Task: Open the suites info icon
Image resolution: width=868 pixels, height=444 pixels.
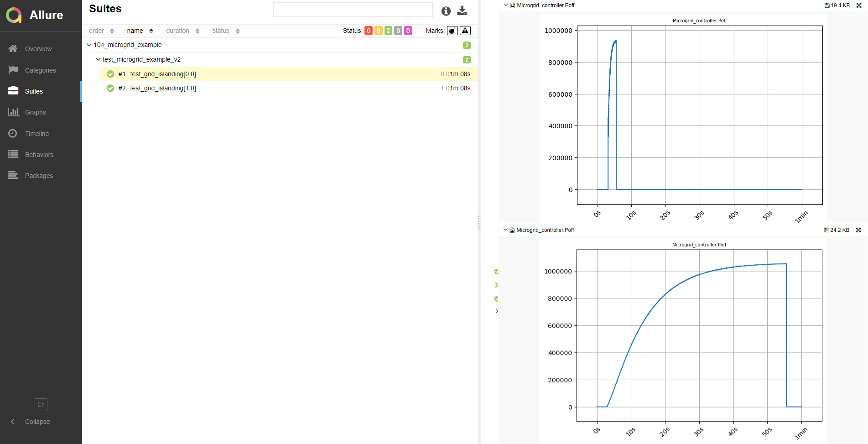Action: point(446,11)
